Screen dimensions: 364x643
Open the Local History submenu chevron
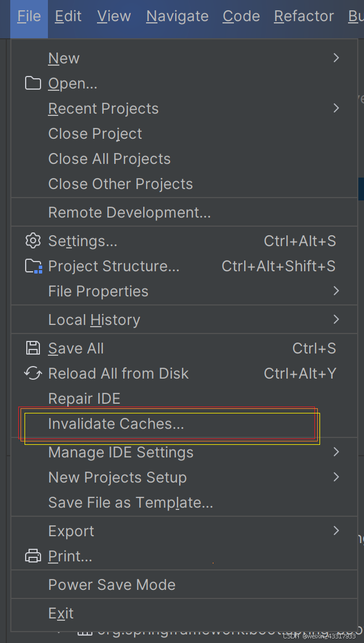coord(336,319)
